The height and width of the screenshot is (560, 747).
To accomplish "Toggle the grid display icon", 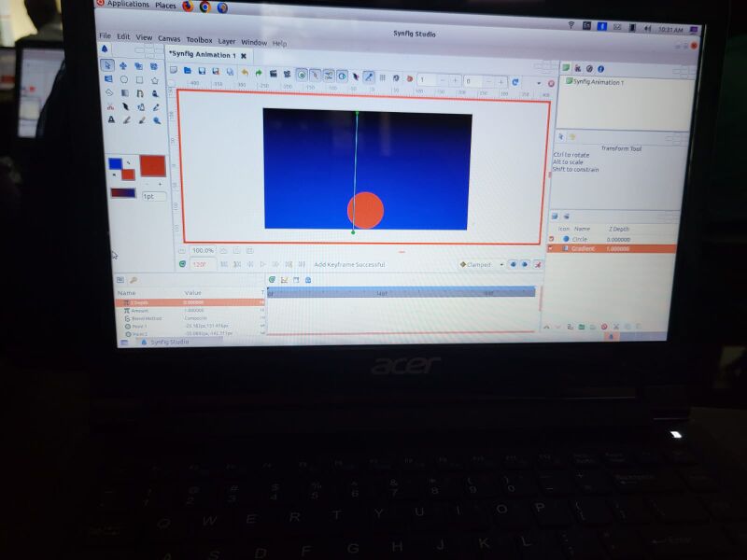I will (383, 77).
